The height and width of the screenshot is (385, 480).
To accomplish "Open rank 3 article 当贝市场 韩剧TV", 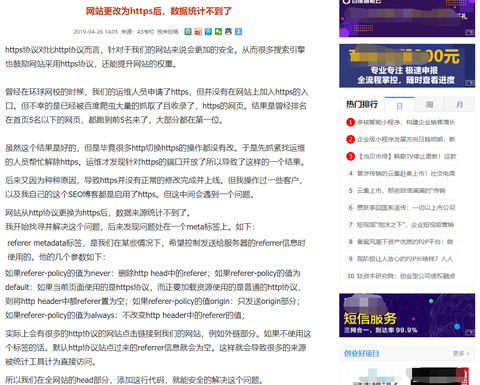I will click(x=407, y=156).
